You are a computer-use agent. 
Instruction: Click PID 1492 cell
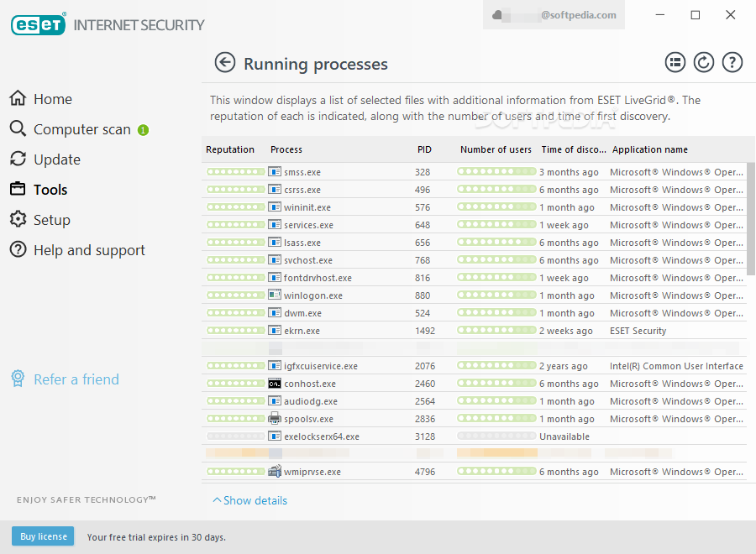pos(425,331)
